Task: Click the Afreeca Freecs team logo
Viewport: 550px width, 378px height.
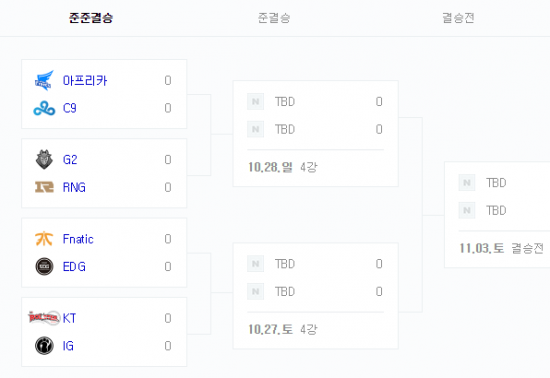Action: 44,81
